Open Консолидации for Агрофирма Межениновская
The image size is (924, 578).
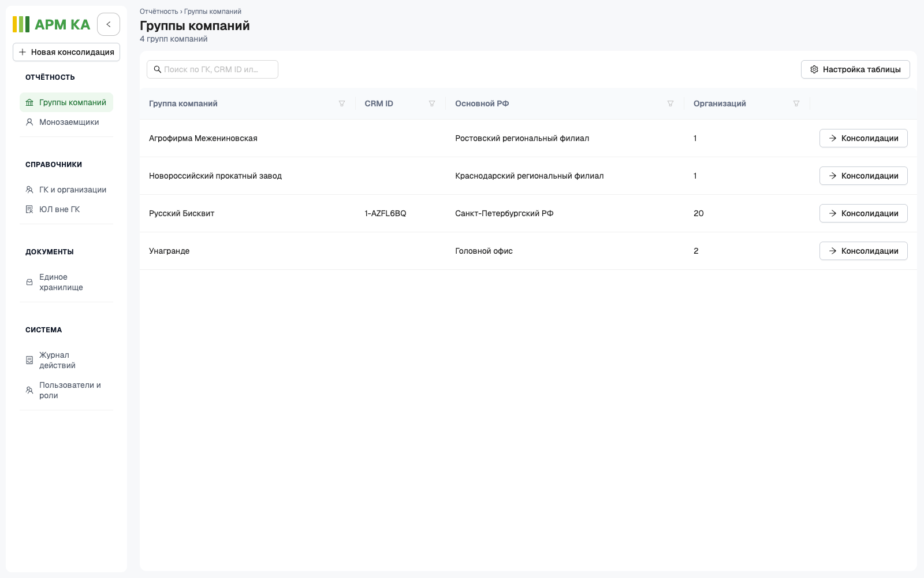point(863,138)
